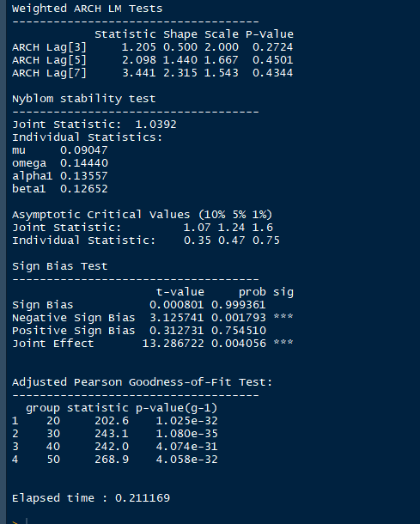Click the Asymptotic Critical Values line
The width and height of the screenshot is (420, 524).
142,215
